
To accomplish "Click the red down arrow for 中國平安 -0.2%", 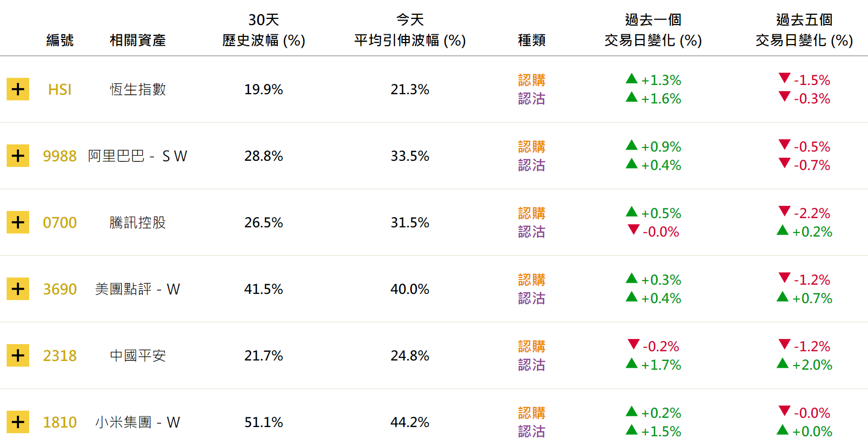I will 633,344.
